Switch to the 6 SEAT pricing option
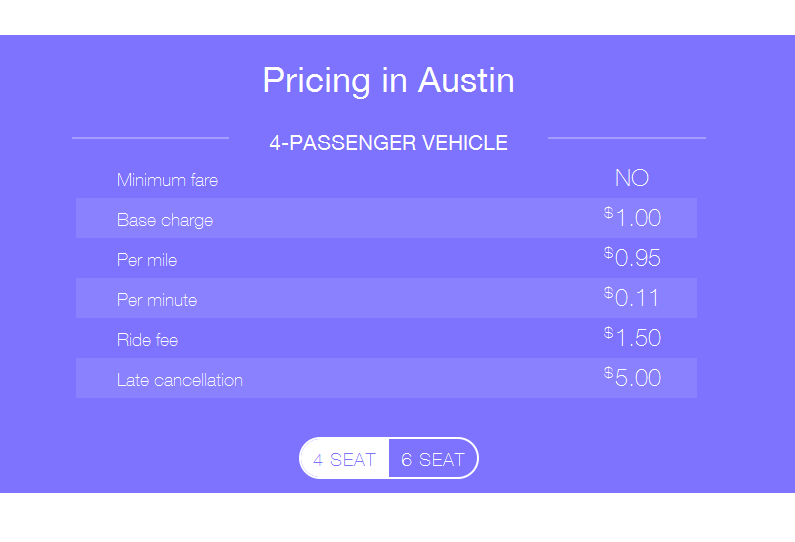Image resolution: width=795 pixels, height=542 pixels. (x=433, y=459)
